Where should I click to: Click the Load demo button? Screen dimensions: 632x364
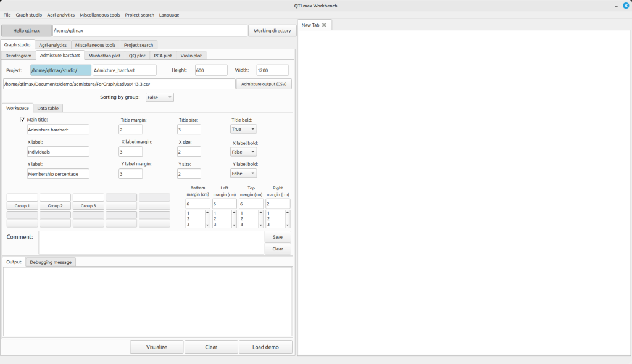pyautogui.click(x=266, y=347)
